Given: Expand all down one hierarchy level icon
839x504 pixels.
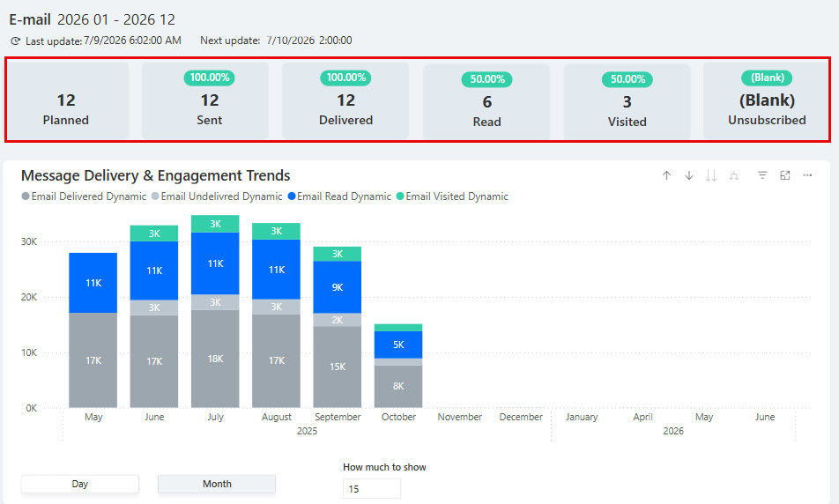Looking at the screenshot, I should 734,175.
